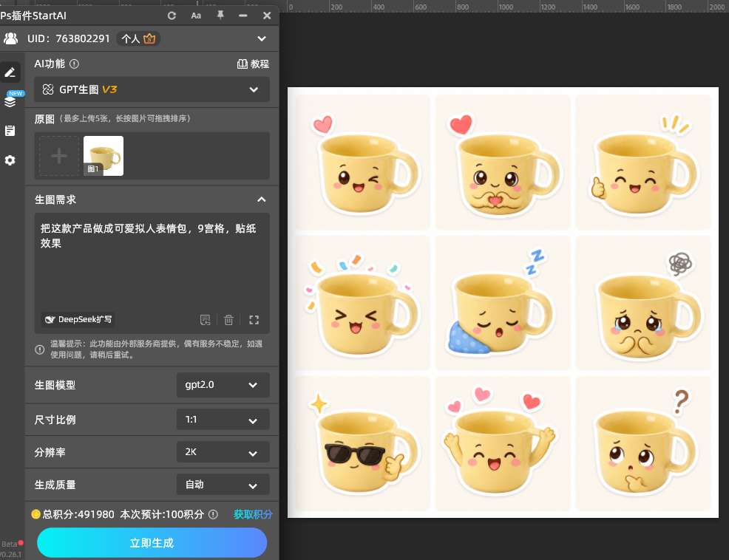Collapse the 生图需求 section
This screenshot has height=560, width=729.
coord(262,199)
